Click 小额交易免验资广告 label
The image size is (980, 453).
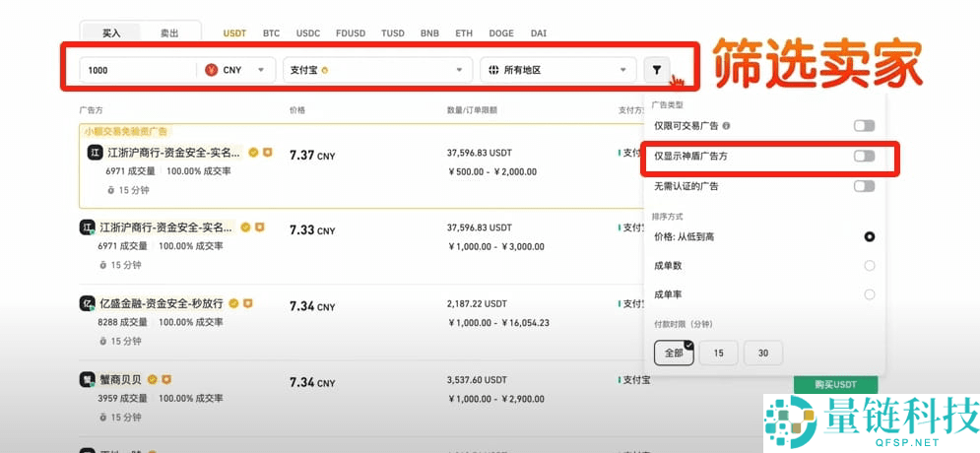click(x=126, y=131)
